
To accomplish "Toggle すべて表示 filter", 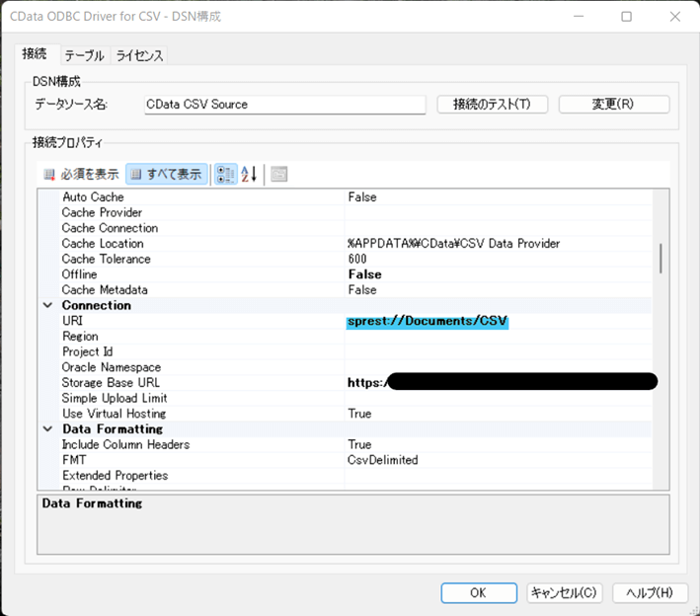I will pyautogui.click(x=166, y=175).
